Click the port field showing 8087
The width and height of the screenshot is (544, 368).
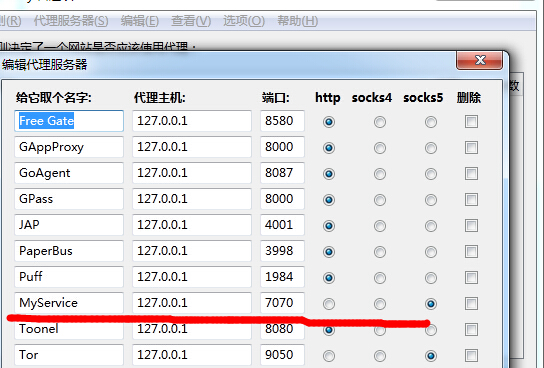click(282, 173)
